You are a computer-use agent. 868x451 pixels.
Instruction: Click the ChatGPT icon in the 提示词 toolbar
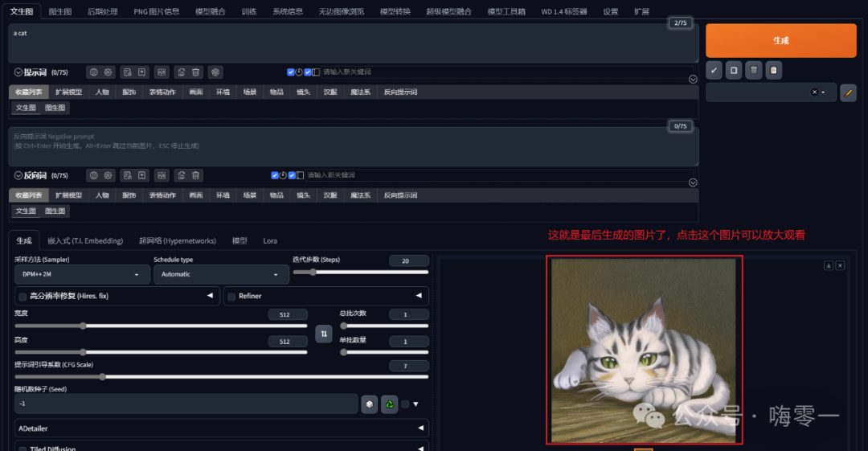[x=215, y=72]
